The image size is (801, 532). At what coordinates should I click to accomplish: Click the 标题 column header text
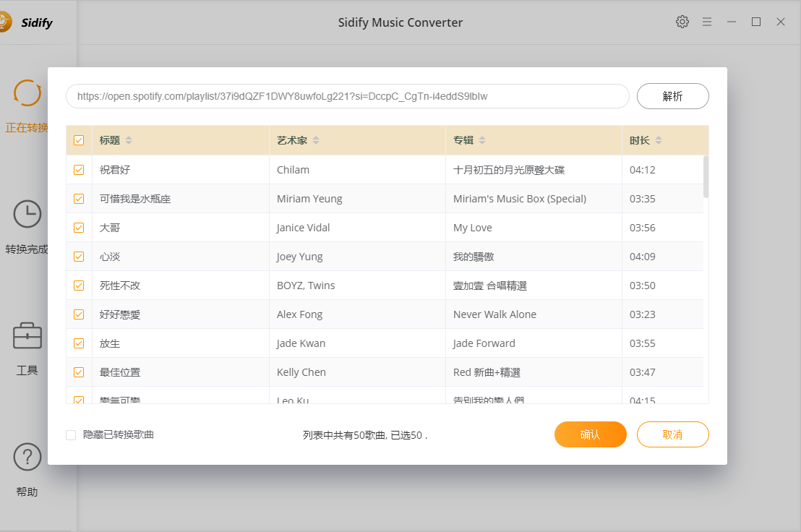tap(110, 140)
